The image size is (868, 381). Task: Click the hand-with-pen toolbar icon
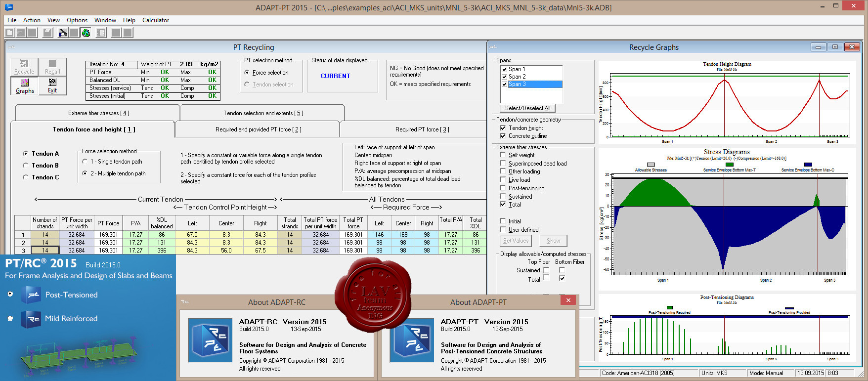point(62,33)
